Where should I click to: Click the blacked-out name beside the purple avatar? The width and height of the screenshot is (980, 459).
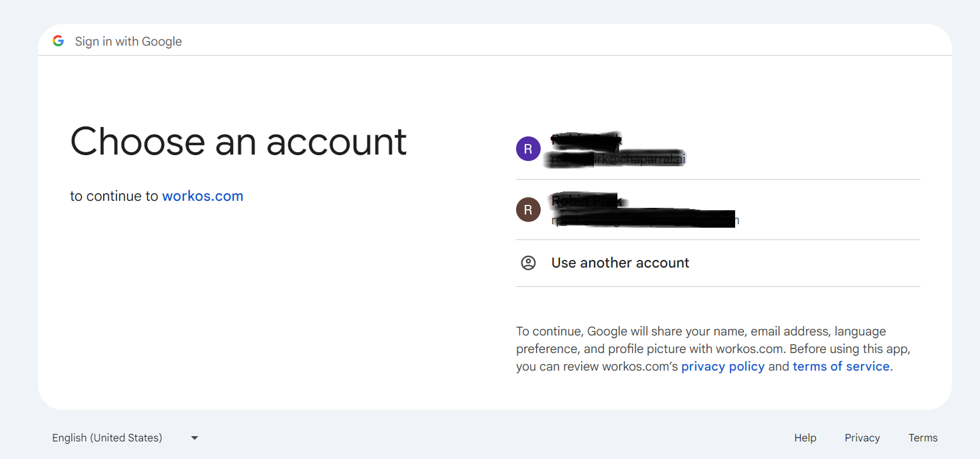(x=586, y=140)
